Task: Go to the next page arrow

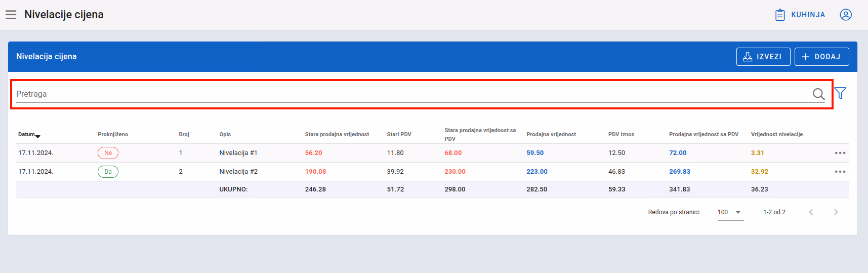Action: [x=836, y=212]
